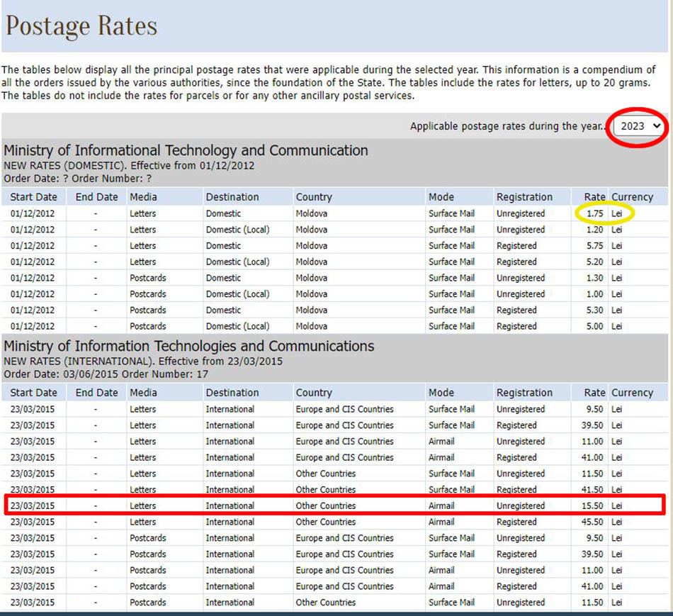Click 'Registered' in the 41.50 Lei row

coord(516,490)
